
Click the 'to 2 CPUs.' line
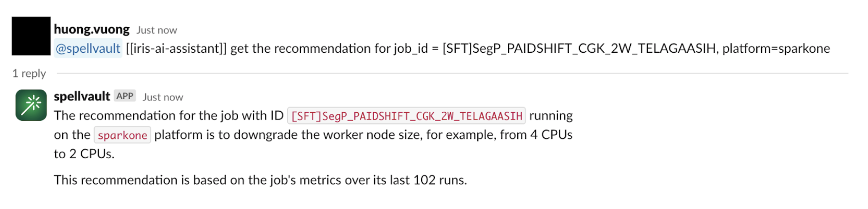pyautogui.click(x=84, y=154)
